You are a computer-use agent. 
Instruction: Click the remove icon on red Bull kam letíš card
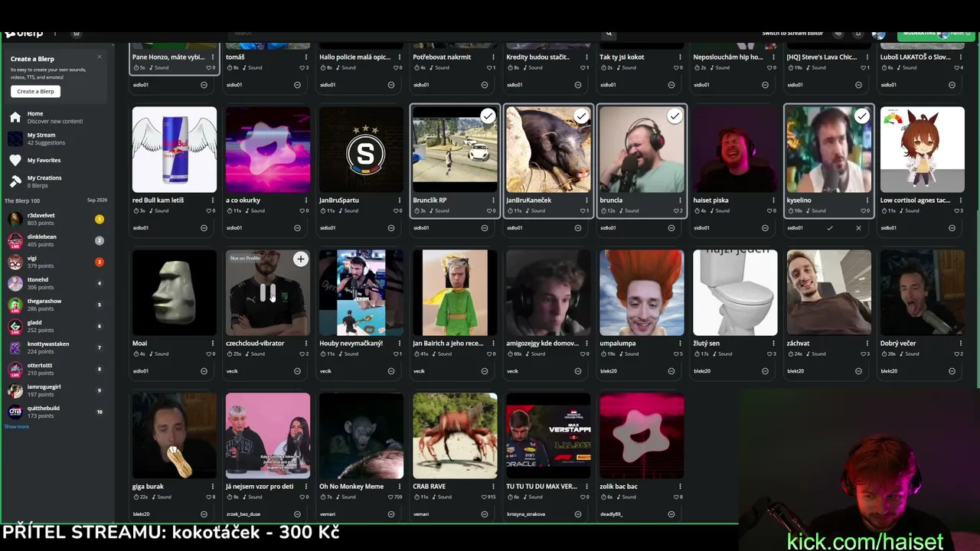[204, 228]
